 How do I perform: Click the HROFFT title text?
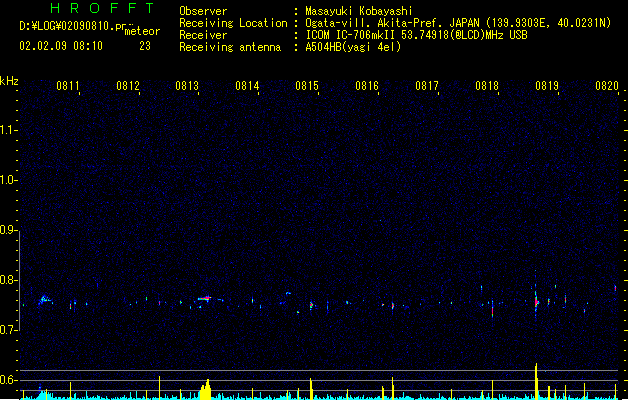(x=102, y=8)
